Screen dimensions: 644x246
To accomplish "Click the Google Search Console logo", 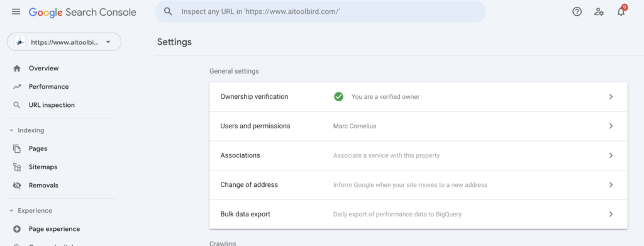I will click(82, 12).
